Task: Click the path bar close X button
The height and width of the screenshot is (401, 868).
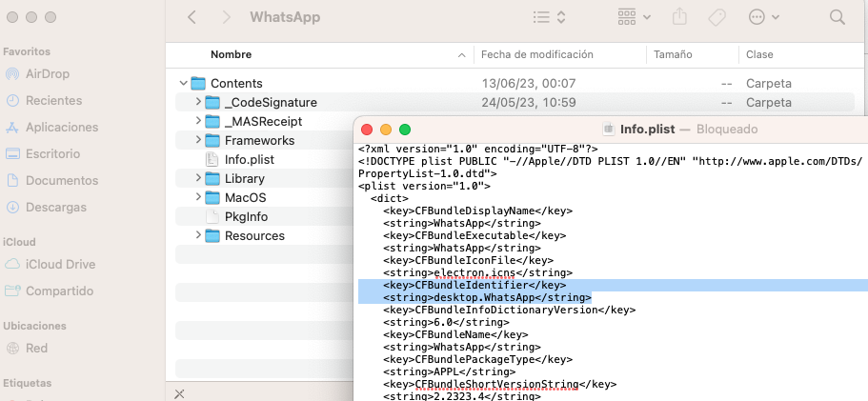Action: coord(180,393)
